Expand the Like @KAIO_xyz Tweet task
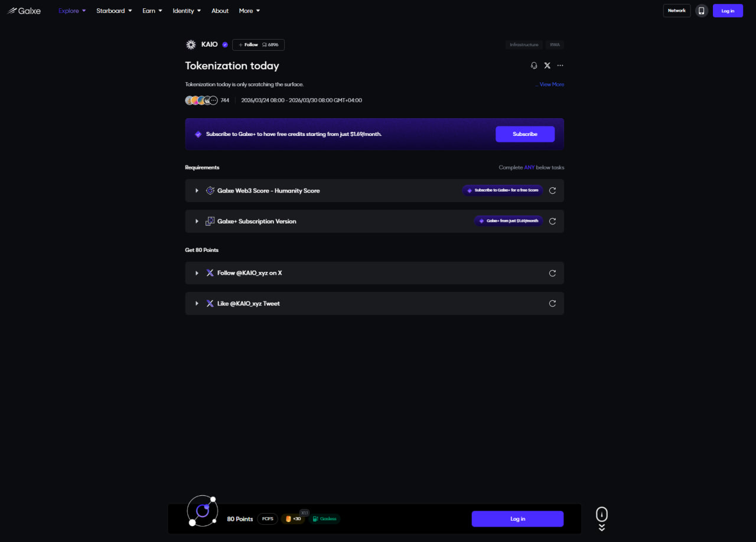Image resolution: width=756 pixels, height=542 pixels. pyautogui.click(x=197, y=303)
